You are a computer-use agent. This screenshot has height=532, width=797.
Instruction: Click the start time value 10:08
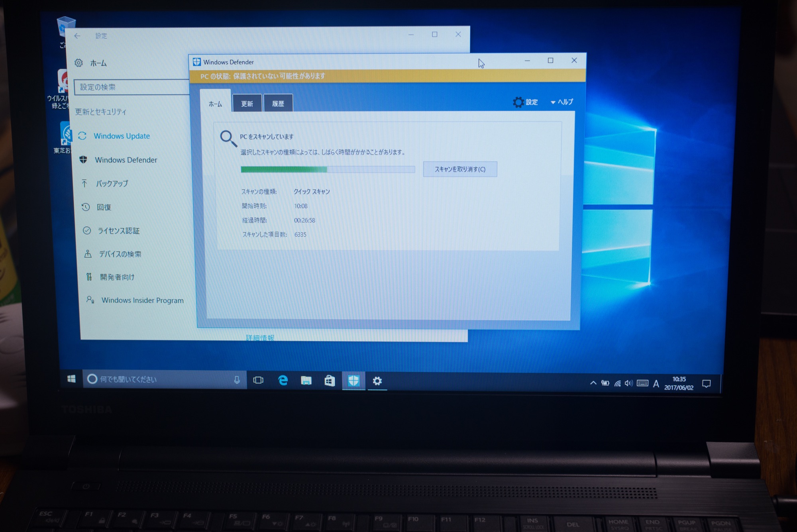click(x=301, y=206)
